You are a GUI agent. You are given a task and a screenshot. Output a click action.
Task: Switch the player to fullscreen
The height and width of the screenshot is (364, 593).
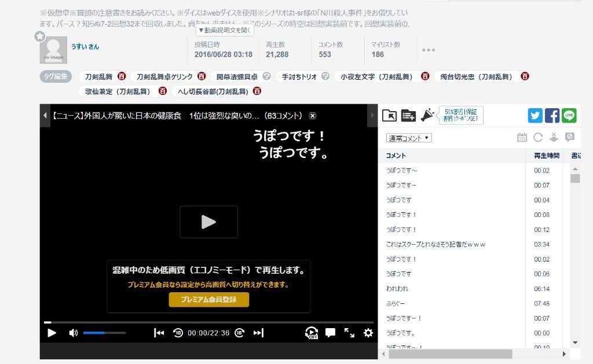click(x=349, y=333)
